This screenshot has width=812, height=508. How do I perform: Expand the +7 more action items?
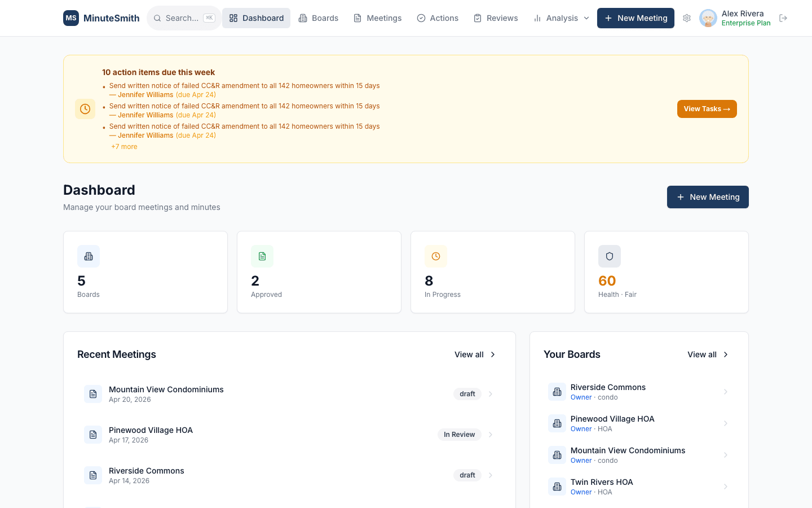pyautogui.click(x=124, y=146)
